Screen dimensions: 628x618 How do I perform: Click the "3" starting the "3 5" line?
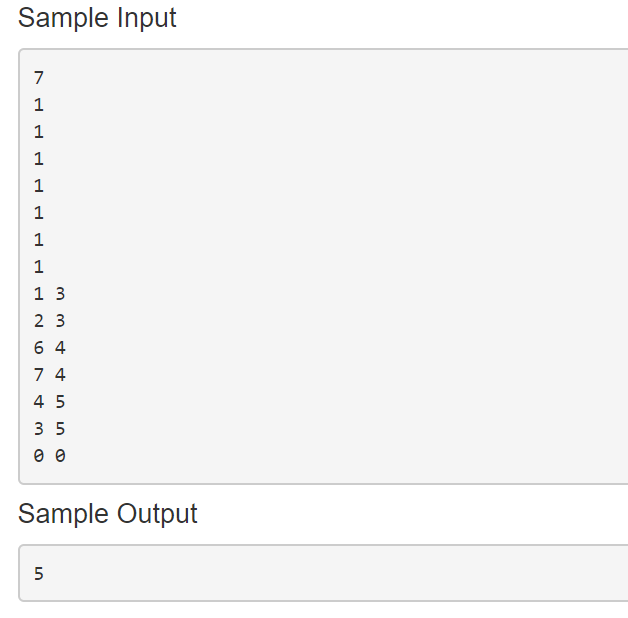click(39, 429)
